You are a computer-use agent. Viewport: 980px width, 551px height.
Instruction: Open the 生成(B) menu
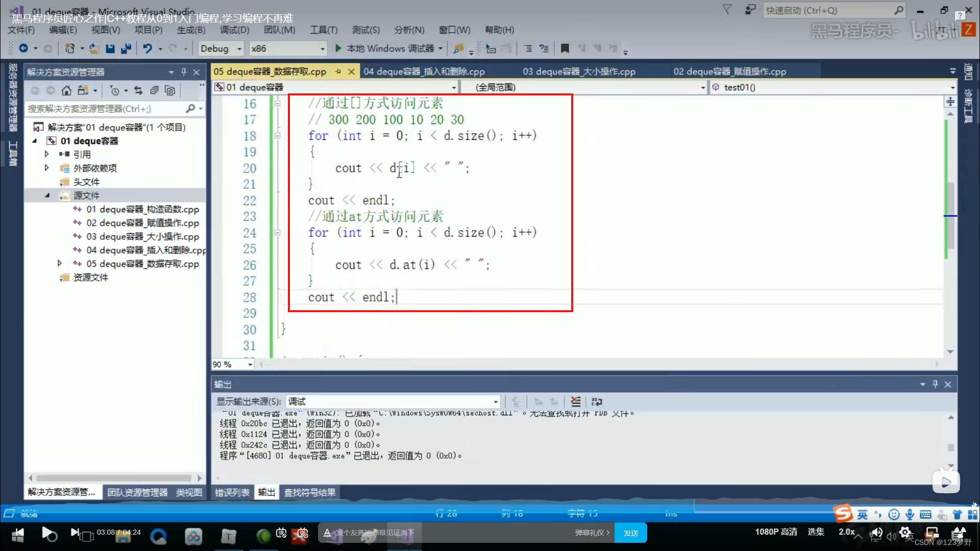[191, 30]
